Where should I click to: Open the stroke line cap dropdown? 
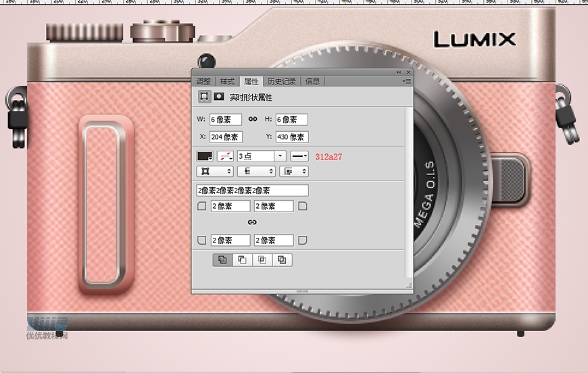coord(257,172)
